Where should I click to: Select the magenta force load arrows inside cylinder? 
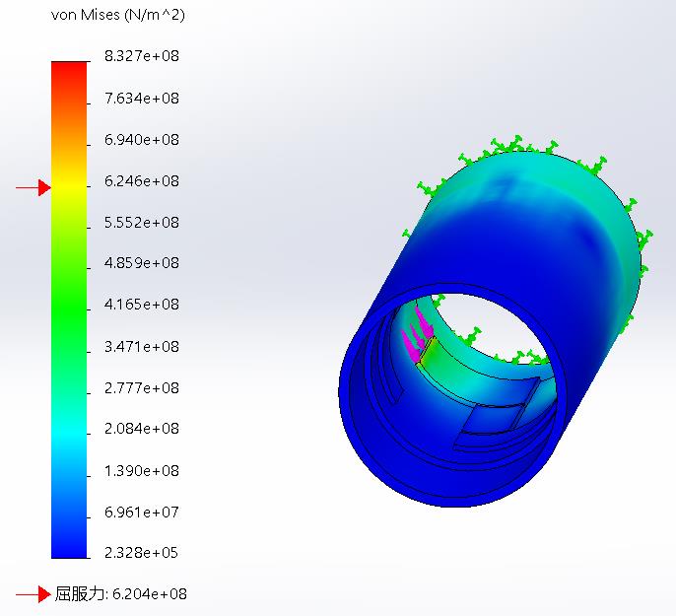coord(417,334)
